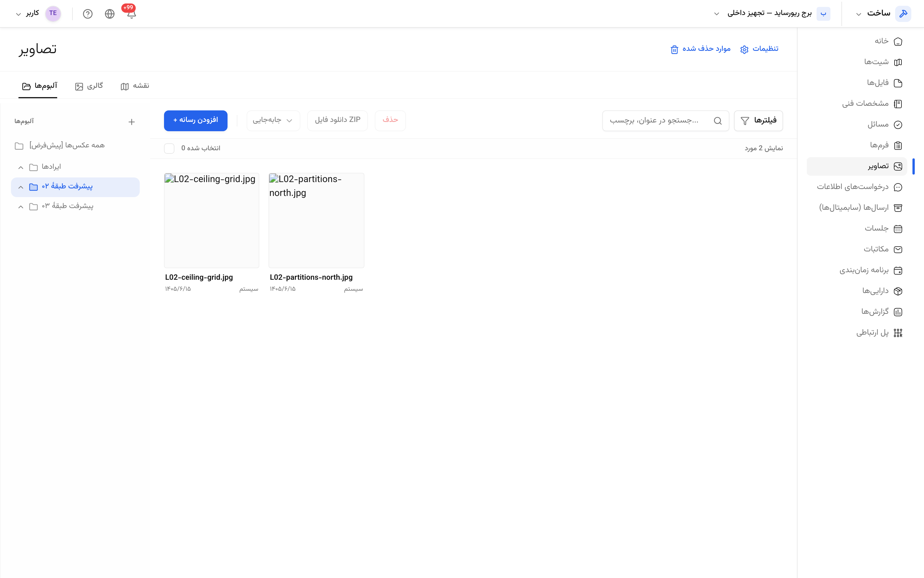Open مسائل in the sidebar
Screen dimensions: 924x578
coord(856,125)
